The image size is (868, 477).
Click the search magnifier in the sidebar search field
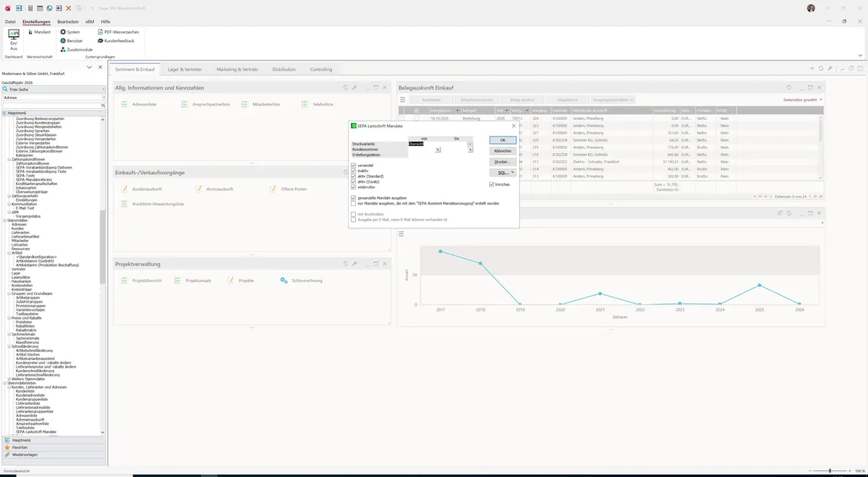tap(103, 106)
